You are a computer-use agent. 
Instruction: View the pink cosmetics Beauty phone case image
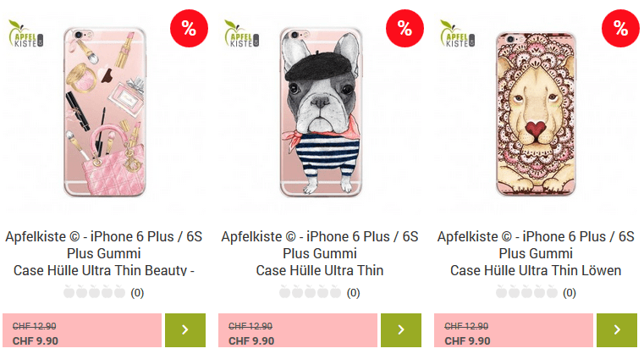tap(105, 113)
